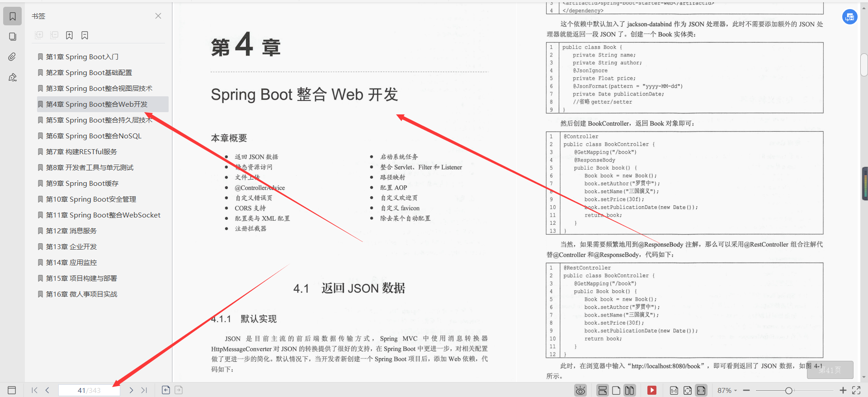Fit whole page to window
This screenshot has width=868, height=397.
[x=688, y=390]
